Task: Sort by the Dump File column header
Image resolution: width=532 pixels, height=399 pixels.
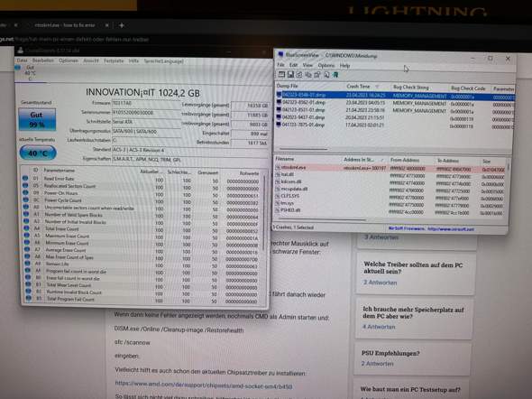Action: pos(310,86)
